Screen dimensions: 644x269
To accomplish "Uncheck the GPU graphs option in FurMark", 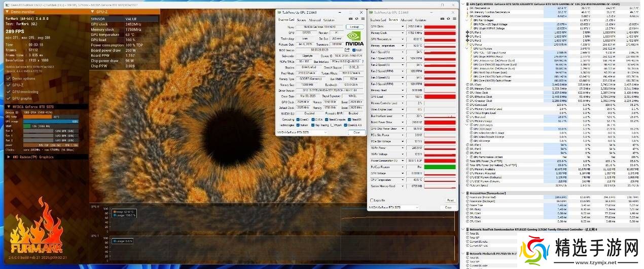I will click(9, 98).
